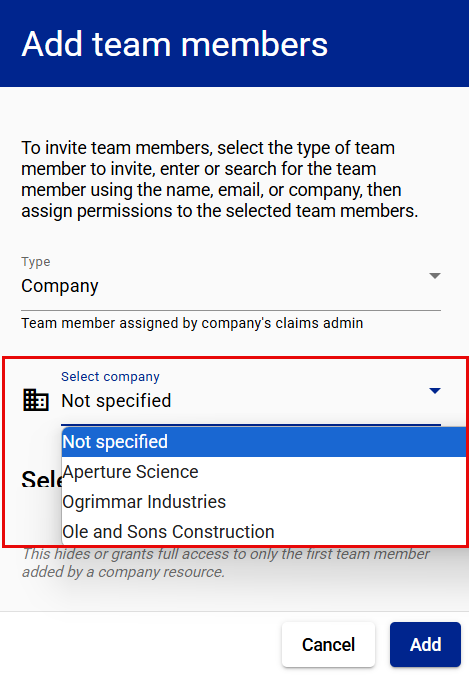Image resolution: width=469 pixels, height=677 pixels.
Task: Click the Cancel button
Action: 328,645
